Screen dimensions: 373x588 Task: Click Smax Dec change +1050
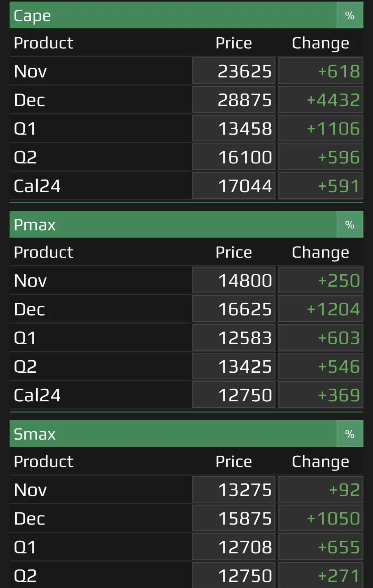tap(321, 518)
